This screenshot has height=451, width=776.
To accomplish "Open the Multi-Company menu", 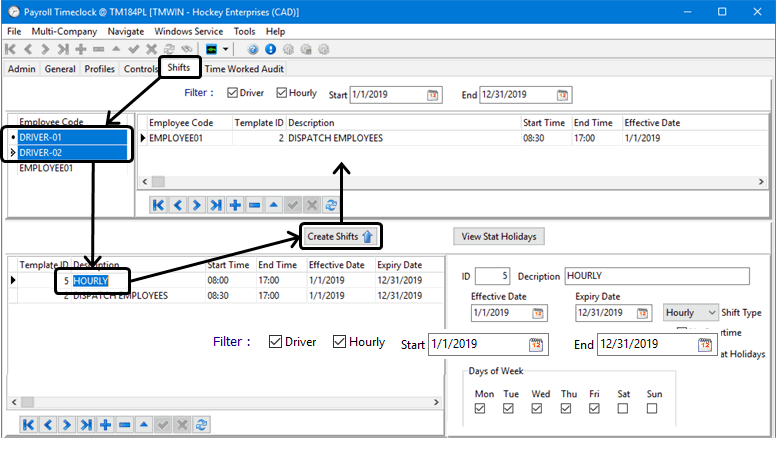I will pos(64,32).
